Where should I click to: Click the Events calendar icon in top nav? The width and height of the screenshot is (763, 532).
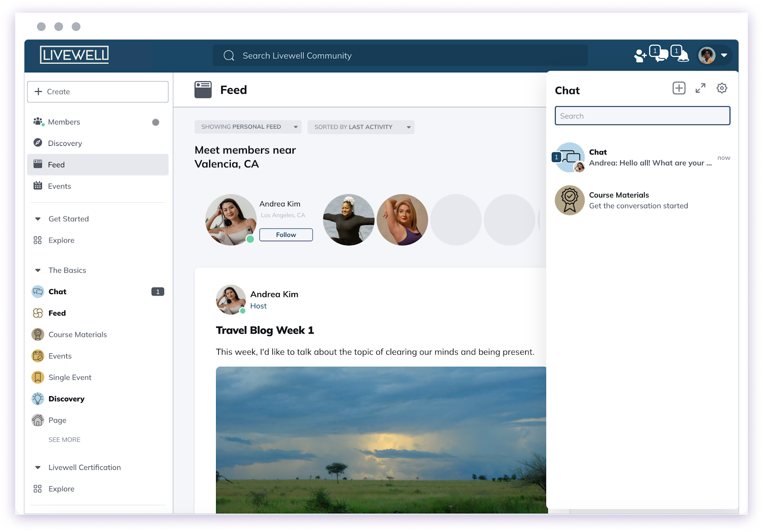38,185
